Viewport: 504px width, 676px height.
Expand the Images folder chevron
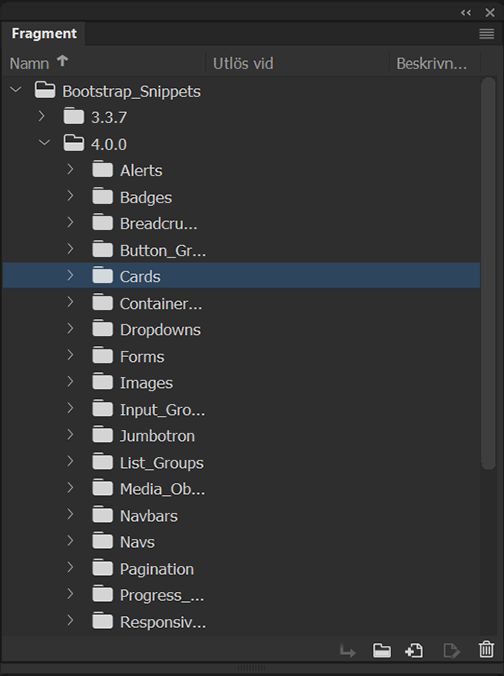point(70,381)
